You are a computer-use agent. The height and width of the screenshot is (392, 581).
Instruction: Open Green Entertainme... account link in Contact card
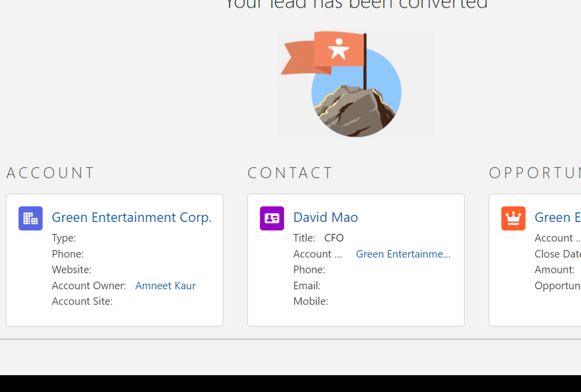click(403, 254)
